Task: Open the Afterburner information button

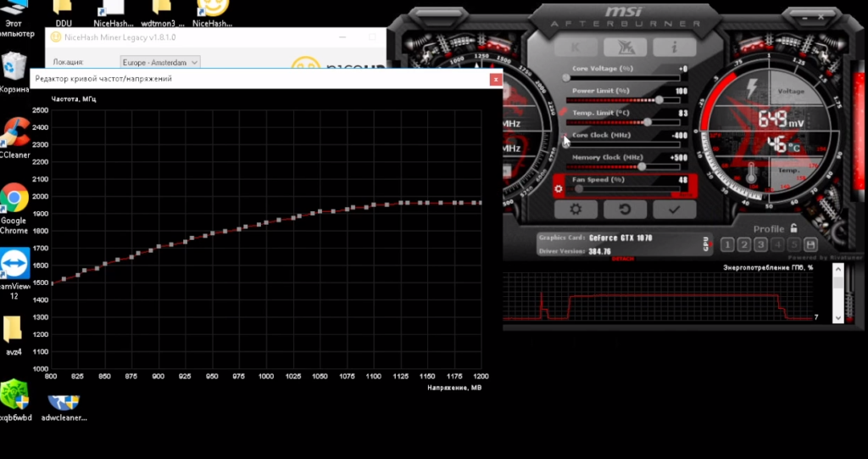Action: click(674, 48)
